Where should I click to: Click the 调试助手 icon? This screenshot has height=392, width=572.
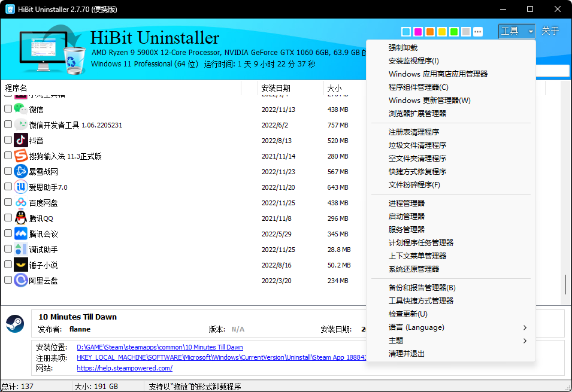click(x=20, y=250)
